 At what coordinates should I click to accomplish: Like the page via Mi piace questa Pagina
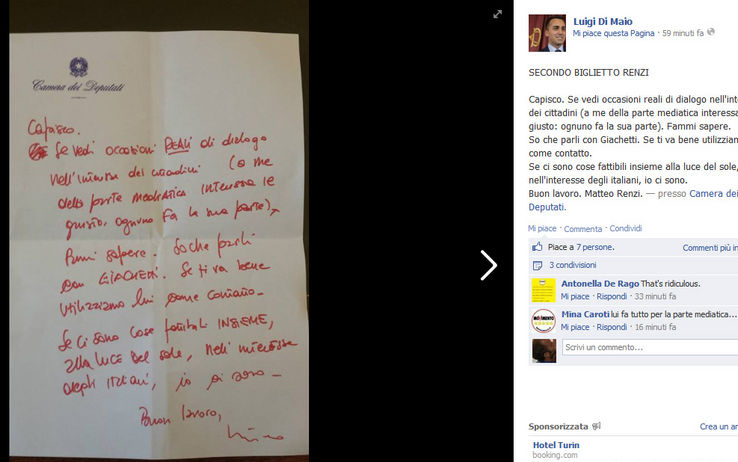click(x=613, y=33)
